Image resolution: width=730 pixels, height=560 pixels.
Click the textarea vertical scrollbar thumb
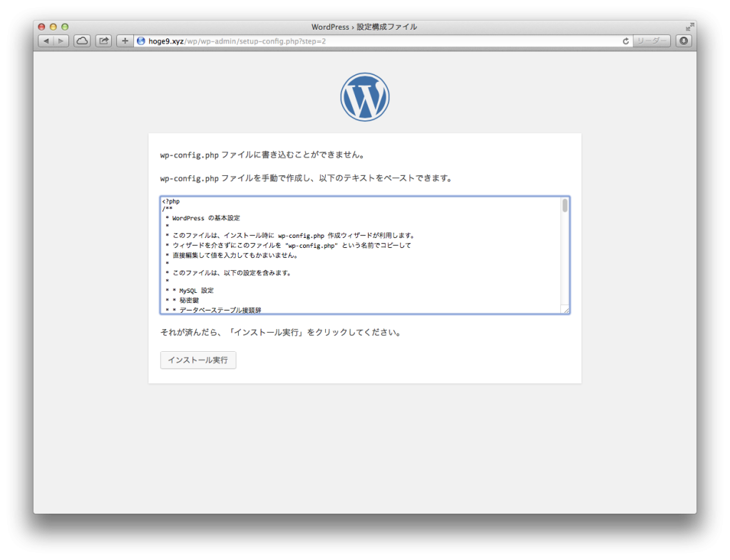(565, 205)
